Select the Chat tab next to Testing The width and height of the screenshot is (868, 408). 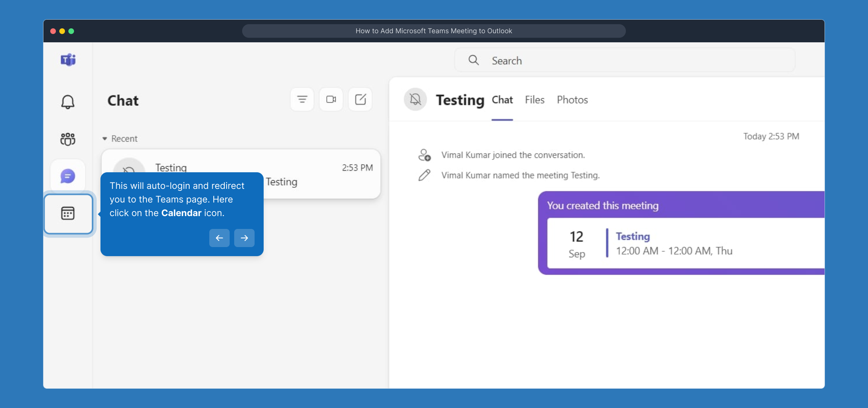click(x=502, y=100)
